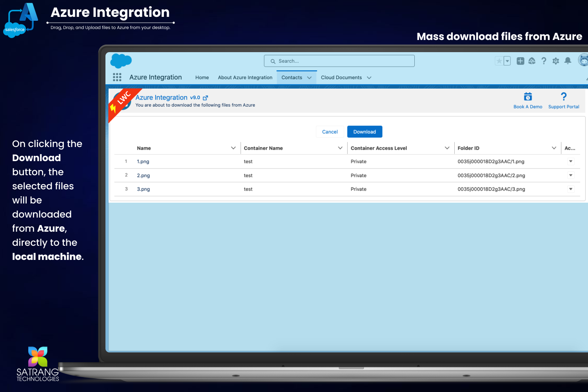Go to the Home tab

(202, 78)
